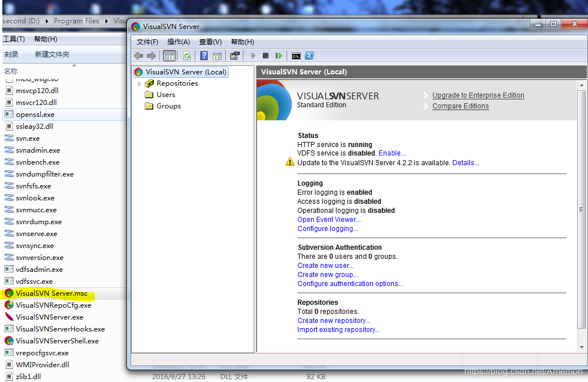Click the svn.exe file icon
Viewport: 588px width, 382px height.
[9, 138]
